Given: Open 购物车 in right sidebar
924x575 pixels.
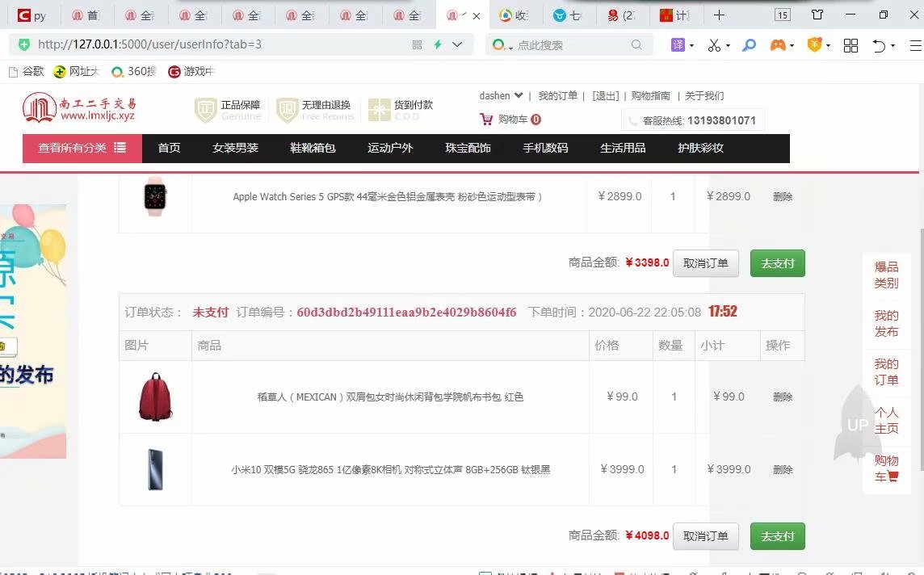Looking at the screenshot, I should (886, 468).
